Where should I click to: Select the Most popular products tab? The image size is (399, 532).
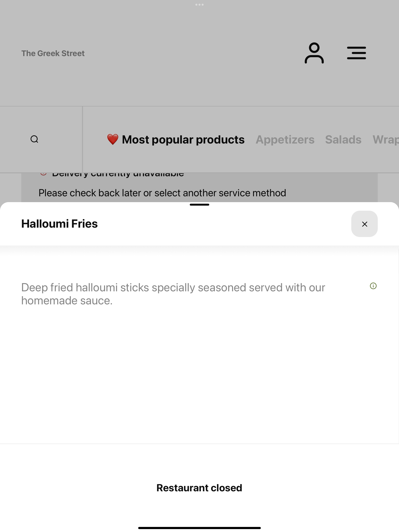coord(176,139)
